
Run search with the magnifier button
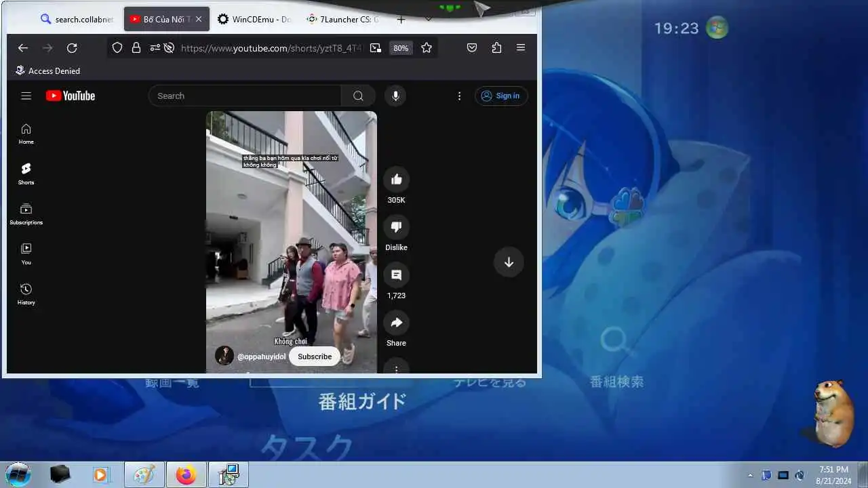tap(358, 96)
